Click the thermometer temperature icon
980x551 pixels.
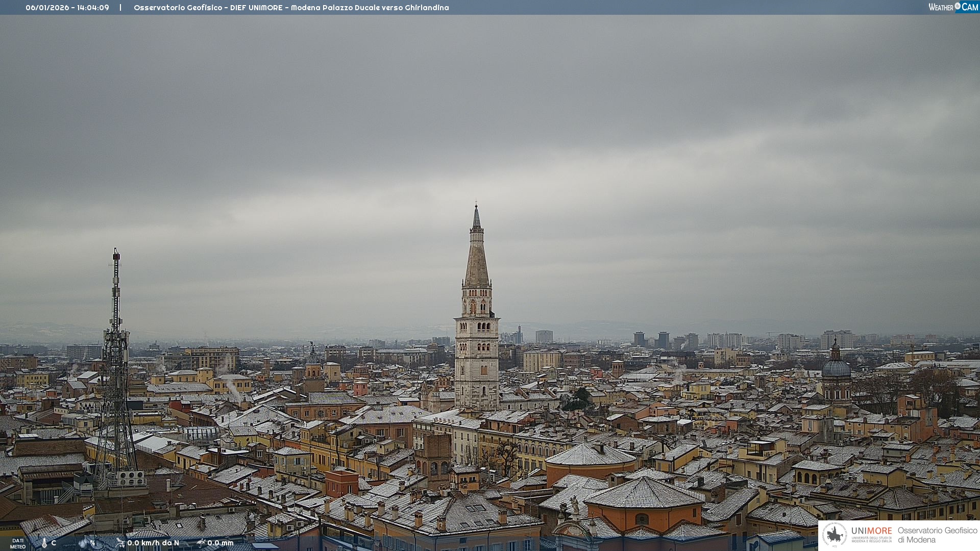click(44, 543)
